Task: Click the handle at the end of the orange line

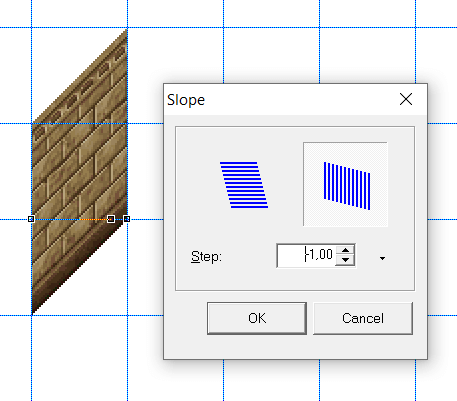Action: tap(111, 219)
